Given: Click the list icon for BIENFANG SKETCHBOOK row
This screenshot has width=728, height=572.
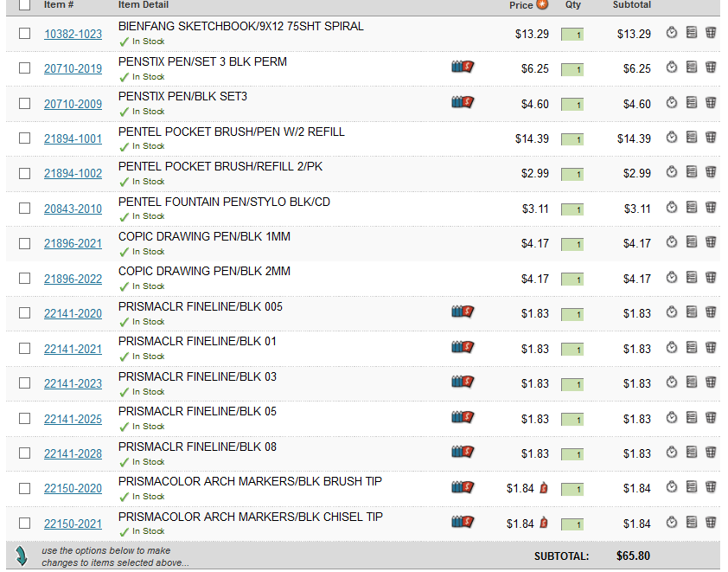Looking at the screenshot, I should click(x=692, y=33).
